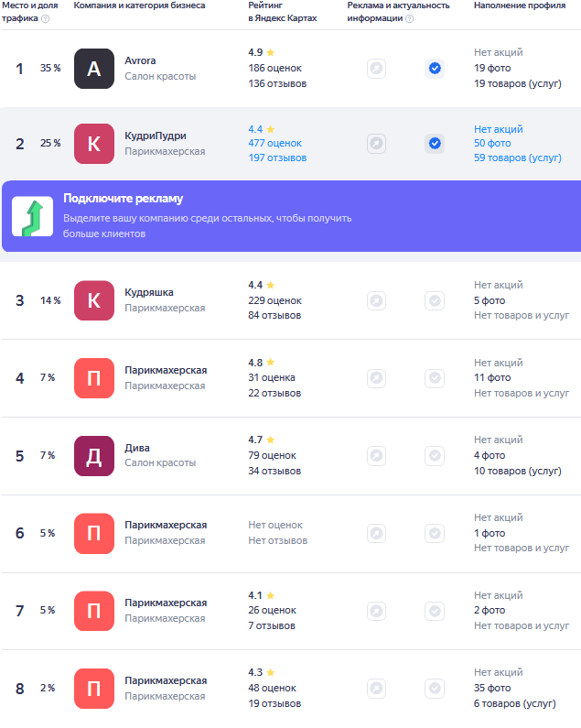
Task: Click the Дива company name
Action: coord(137,448)
